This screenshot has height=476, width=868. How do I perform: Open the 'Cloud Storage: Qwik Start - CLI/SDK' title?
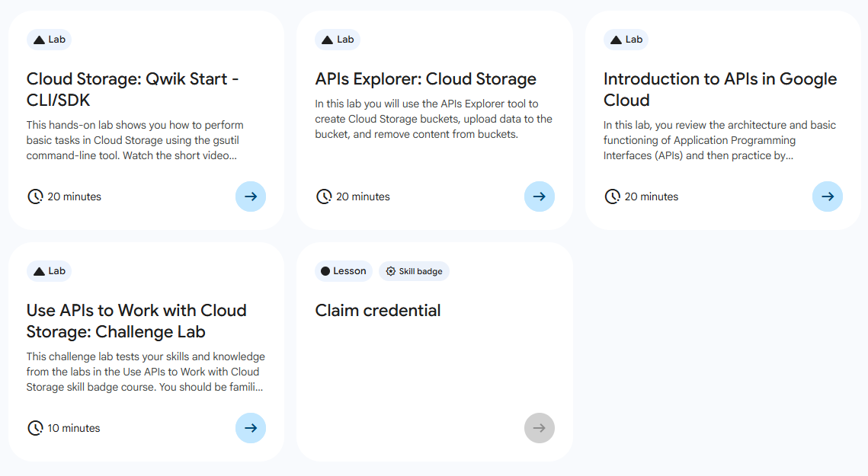[x=133, y=89]
